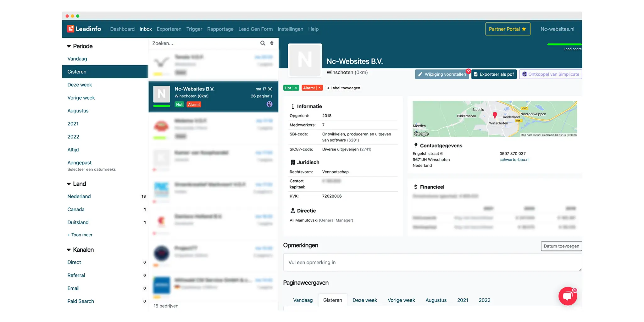
Task: Click the KVK number 72028866
Action: point(332,196)
